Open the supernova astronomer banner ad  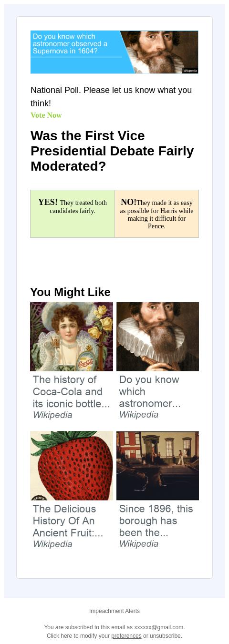pos(114,52)
